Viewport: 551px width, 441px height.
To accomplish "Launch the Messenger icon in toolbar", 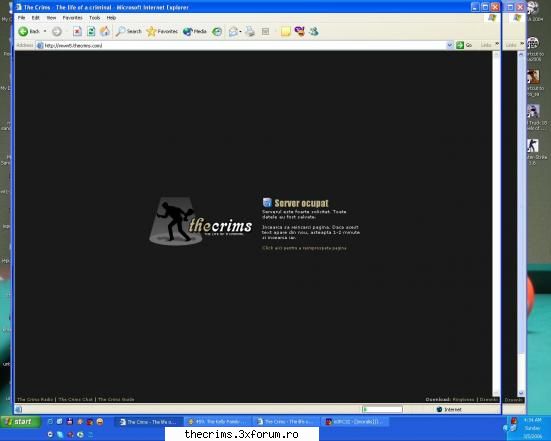I will click(313, 32).
